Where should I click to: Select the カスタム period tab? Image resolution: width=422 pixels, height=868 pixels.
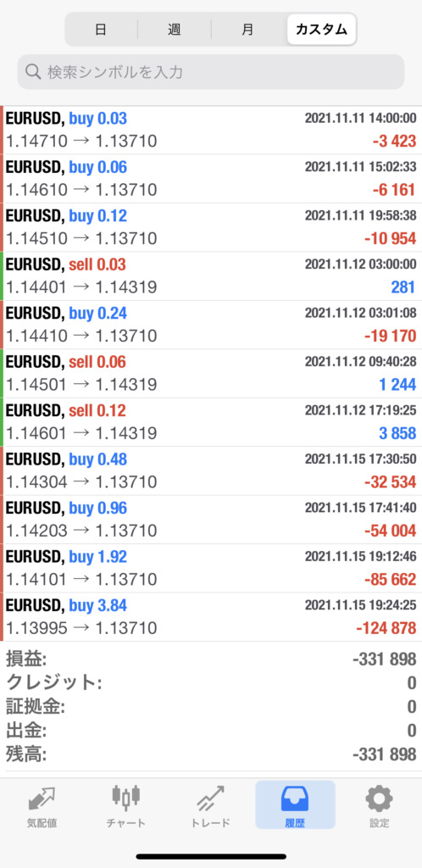point(321,30)
